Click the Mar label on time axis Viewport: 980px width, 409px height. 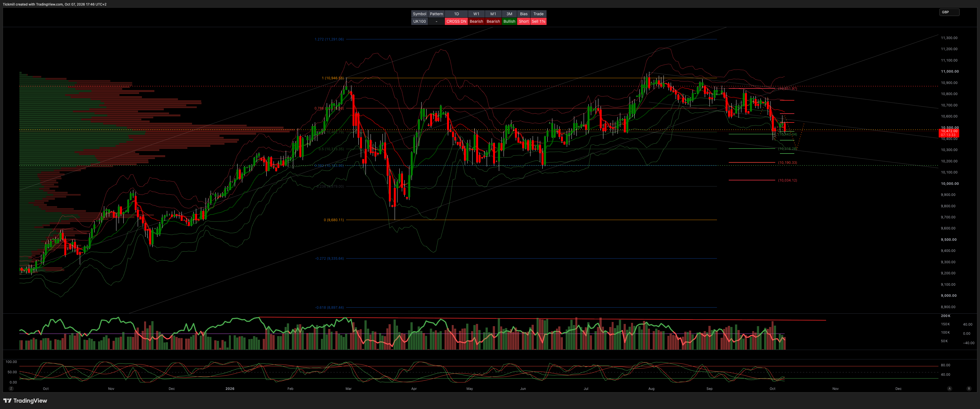pos(348,388)
